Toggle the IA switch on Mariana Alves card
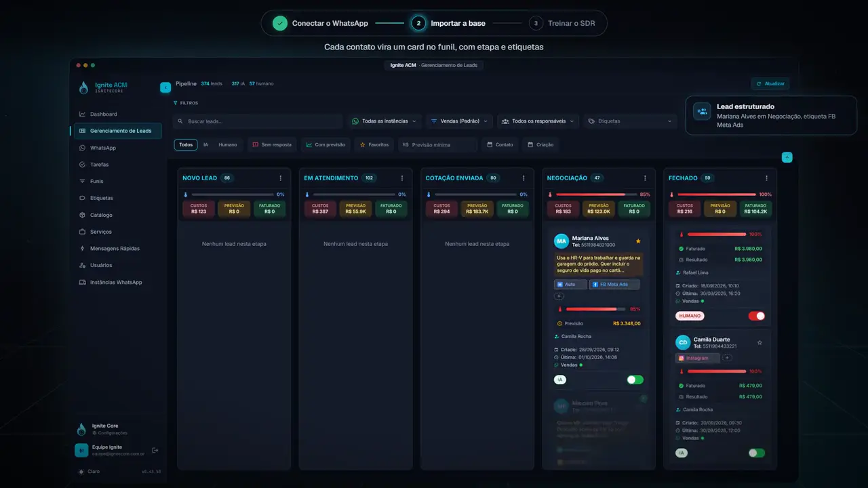868x488 pixels. pyautogui.click(x=635, y=380)
